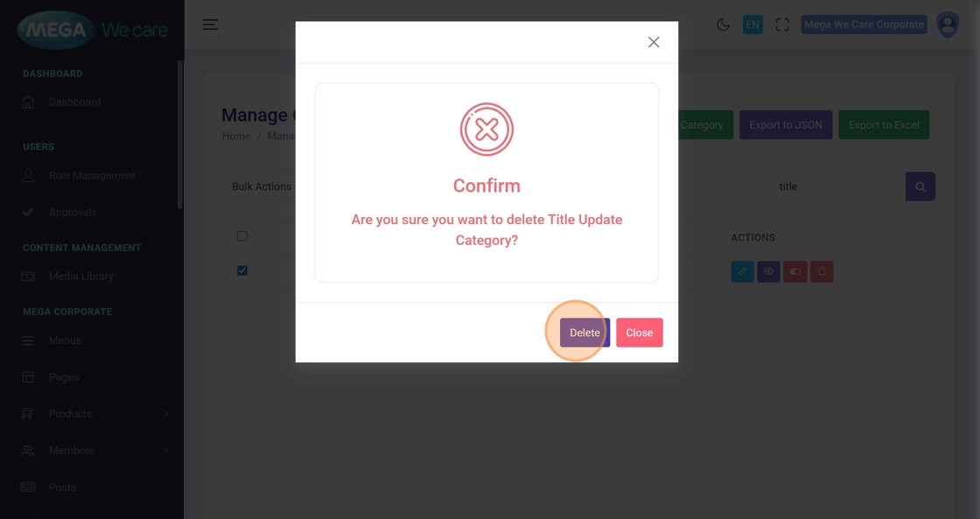The width and height of the screenshot is (980, 519).
Task: Enter fullscreen mode via the expand icon
Action: [x=782, y=25]
